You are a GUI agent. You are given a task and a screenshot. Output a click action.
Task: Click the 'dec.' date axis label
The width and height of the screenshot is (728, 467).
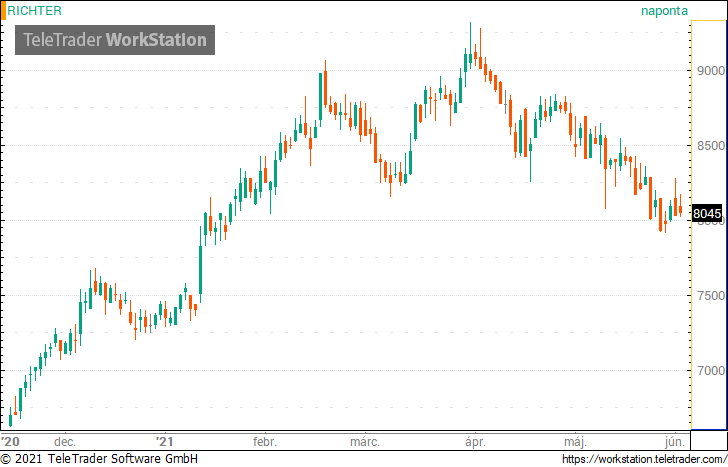click(65, 441)
